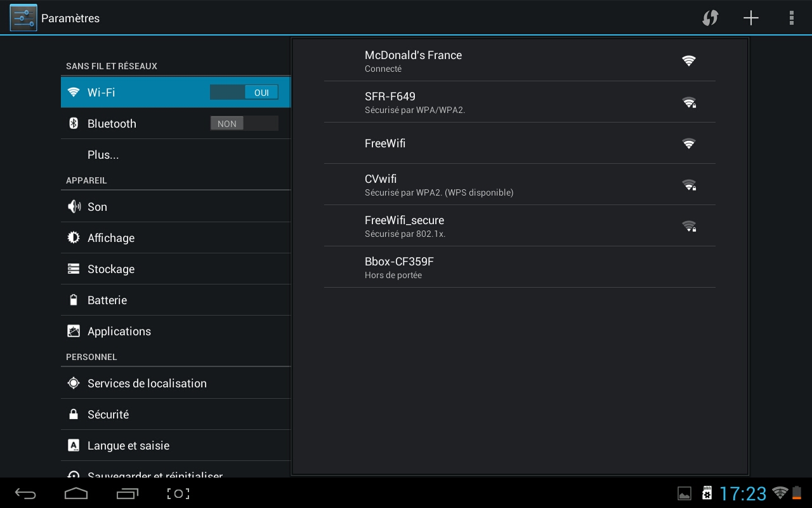Open the Stockage settings
Image resolution: width=812 pixels, height=508 pixels.
[176, 269]
